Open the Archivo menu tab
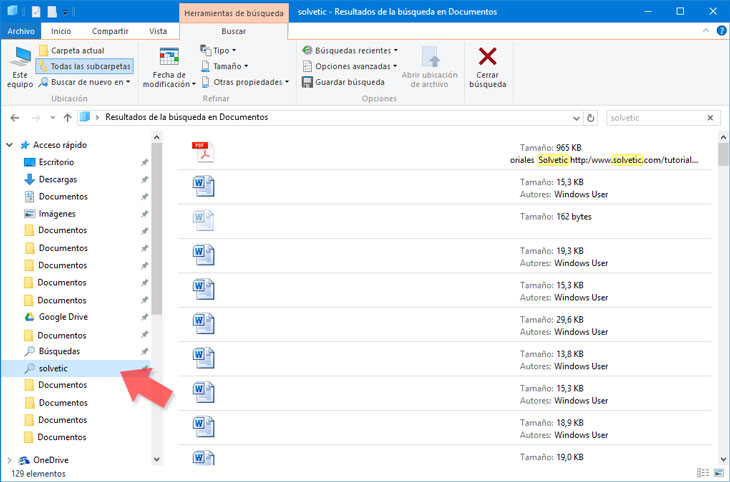This screenshot has height=482, width=730. [x=20, y=31]
